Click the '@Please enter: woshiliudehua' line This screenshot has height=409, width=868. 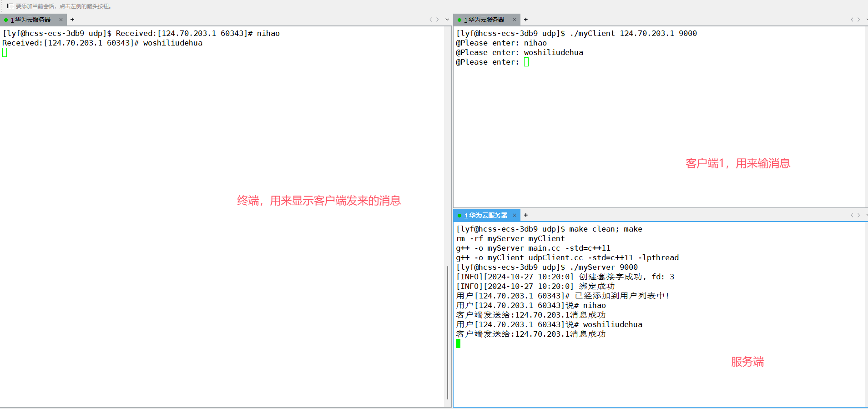pyautogui.click(x=520, y=52)
